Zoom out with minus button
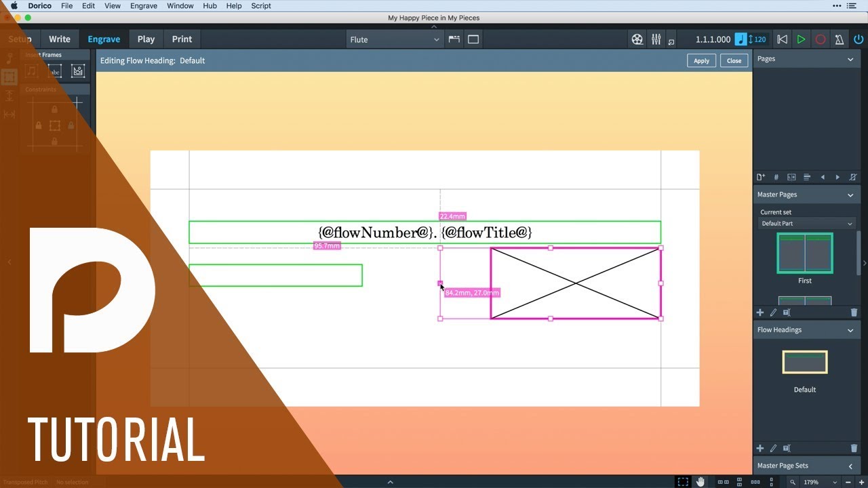 point(848,482)
